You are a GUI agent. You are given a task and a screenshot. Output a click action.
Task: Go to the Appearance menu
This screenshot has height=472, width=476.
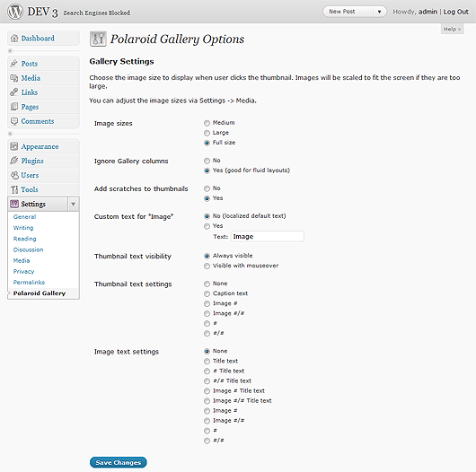point(40,146)
